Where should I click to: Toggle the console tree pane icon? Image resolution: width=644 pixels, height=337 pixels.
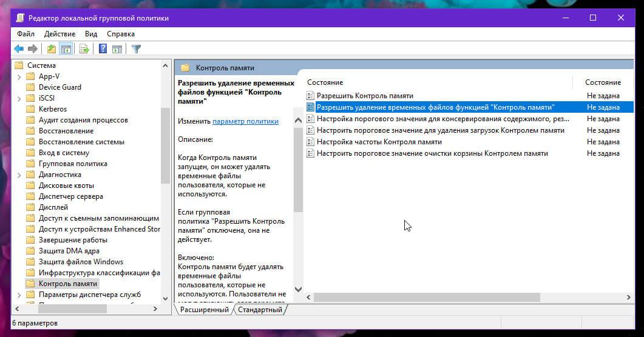pyautogui.click(x=66, y=49)
